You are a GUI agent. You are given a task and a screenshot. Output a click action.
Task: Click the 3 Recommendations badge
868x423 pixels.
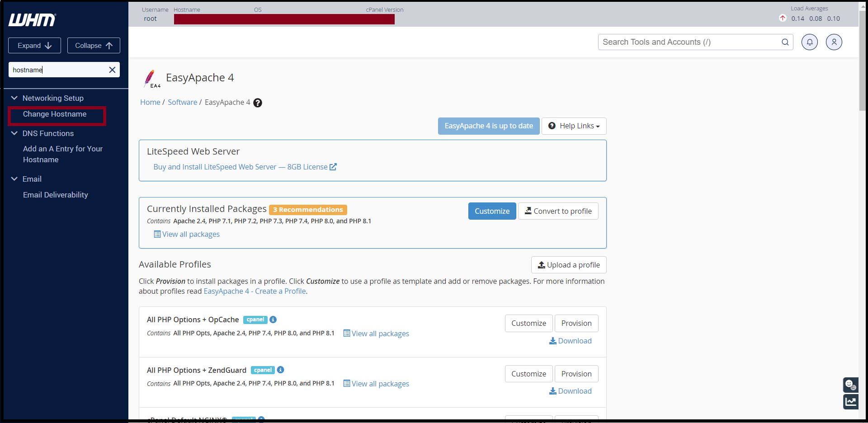pos(308,210)
